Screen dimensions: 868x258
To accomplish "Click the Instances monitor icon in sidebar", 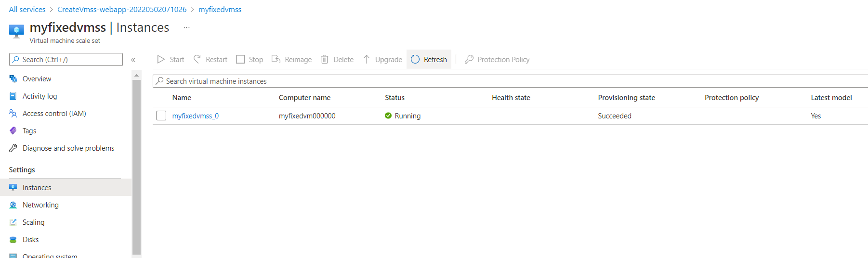I will [13, 188].
